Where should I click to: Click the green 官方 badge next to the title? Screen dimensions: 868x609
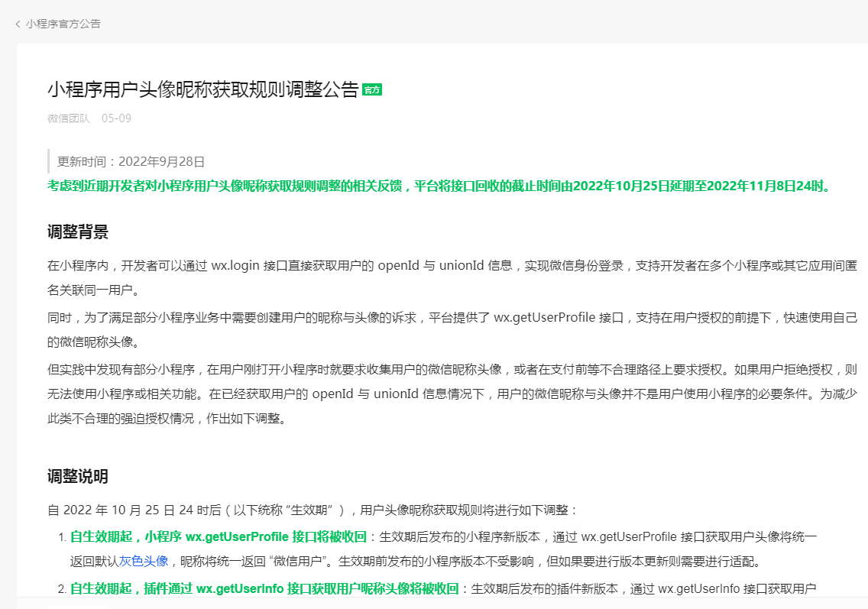[372, 89]
